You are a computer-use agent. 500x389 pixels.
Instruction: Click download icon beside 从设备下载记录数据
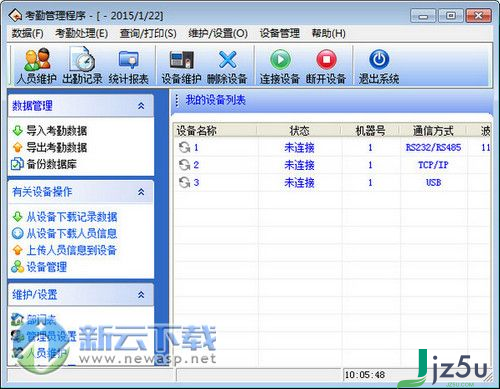[x=17, y=217]
